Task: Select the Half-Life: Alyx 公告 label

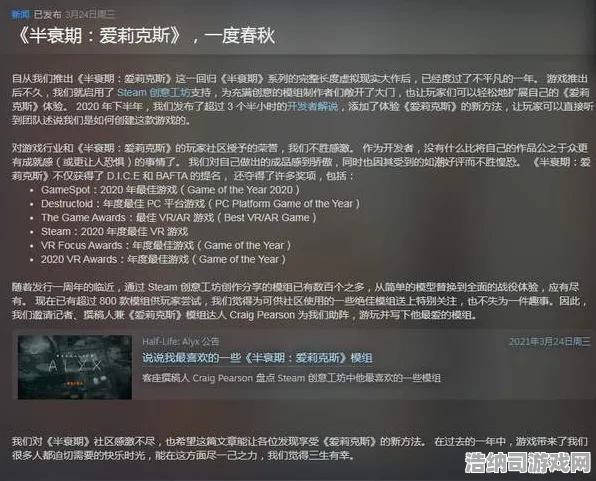Action: point(181,341)
